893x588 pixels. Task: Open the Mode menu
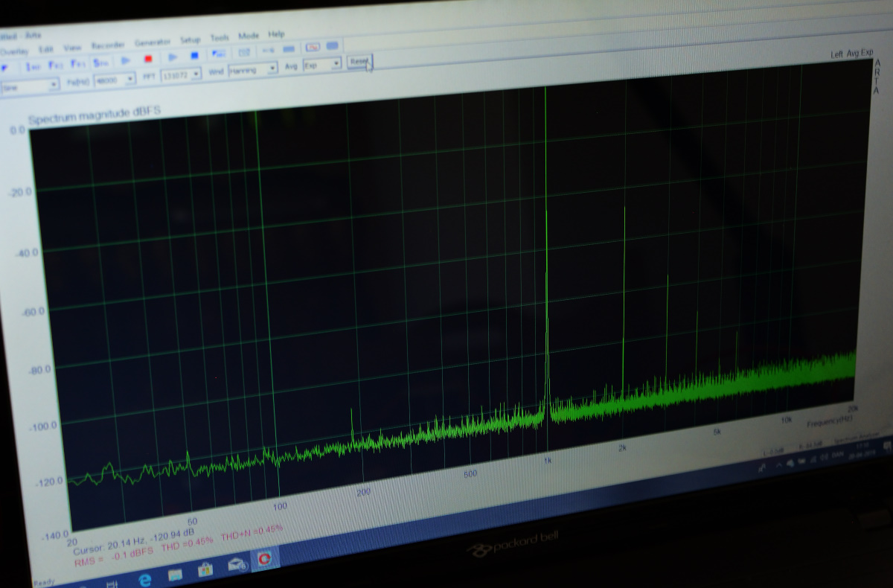pos(249,36)
